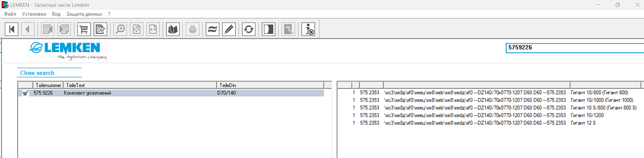The image size is (644, 158).
Task: Select the Гигант 10/1200 row
Action: [x=491, y=115]
